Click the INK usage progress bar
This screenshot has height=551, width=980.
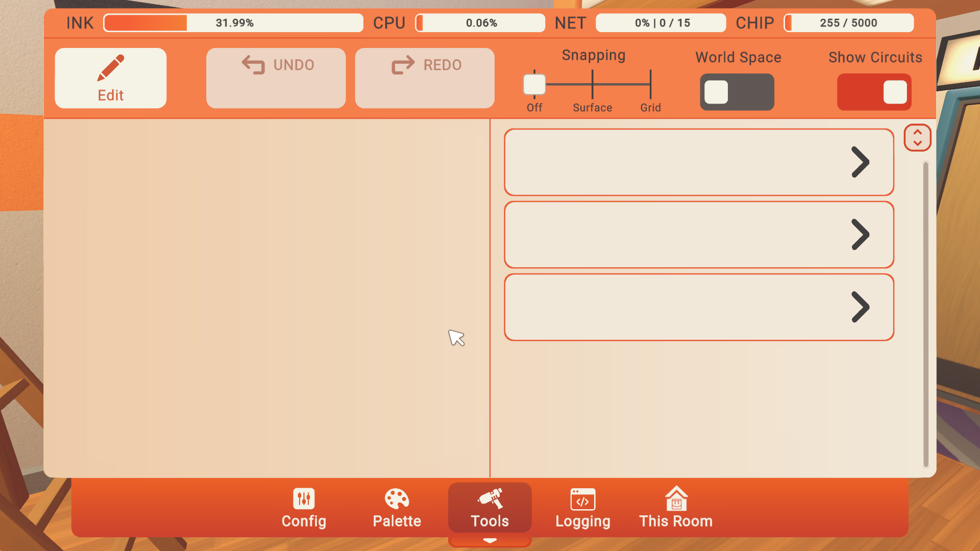[233, 23]
